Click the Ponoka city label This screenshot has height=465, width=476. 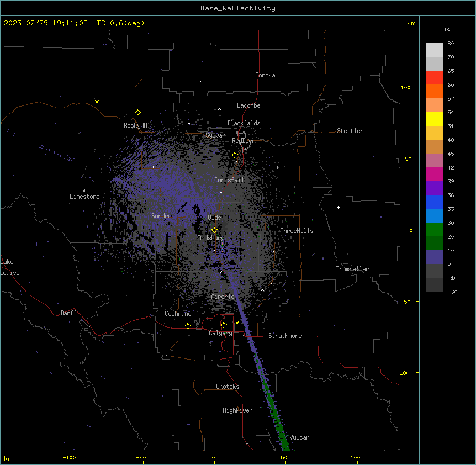[265, 75]
